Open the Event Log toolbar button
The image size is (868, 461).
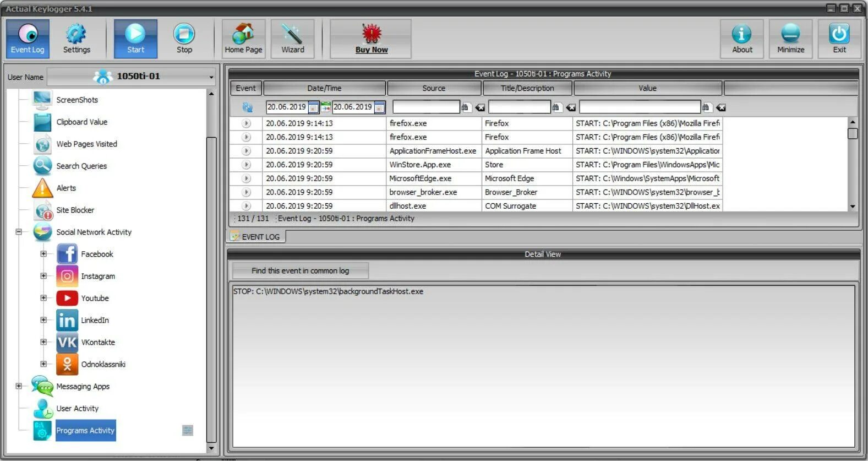coord(28,39)
